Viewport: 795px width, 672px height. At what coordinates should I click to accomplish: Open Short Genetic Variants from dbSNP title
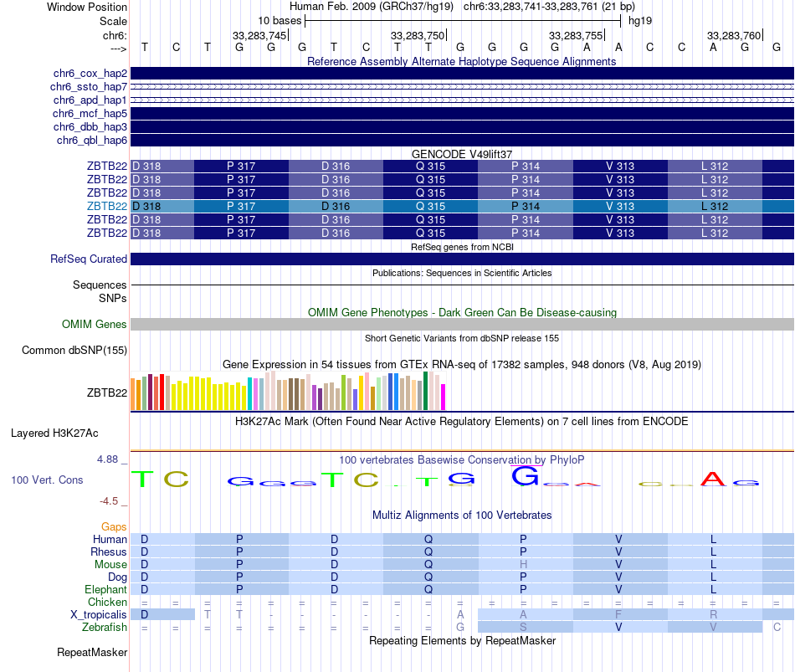pos(462,338)
